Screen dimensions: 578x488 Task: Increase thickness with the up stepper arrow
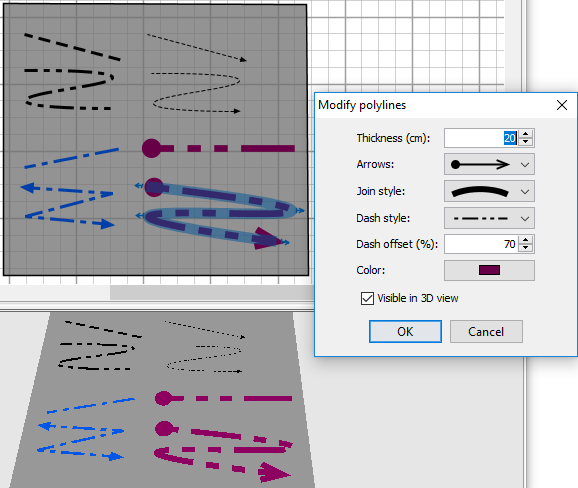pyautogui.click(x=525, y=135)
